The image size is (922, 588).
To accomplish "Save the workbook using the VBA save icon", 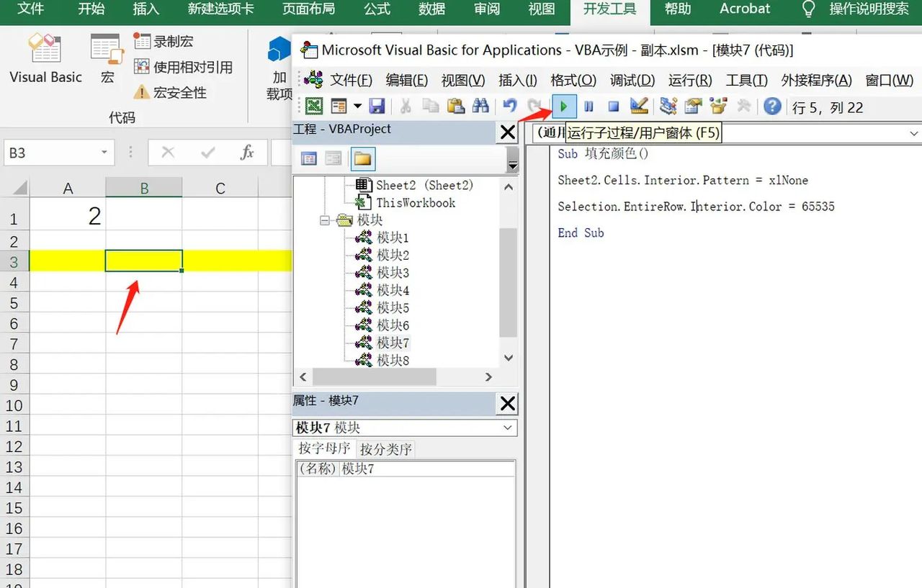I will pyautogui.click(x=376, y=106).
